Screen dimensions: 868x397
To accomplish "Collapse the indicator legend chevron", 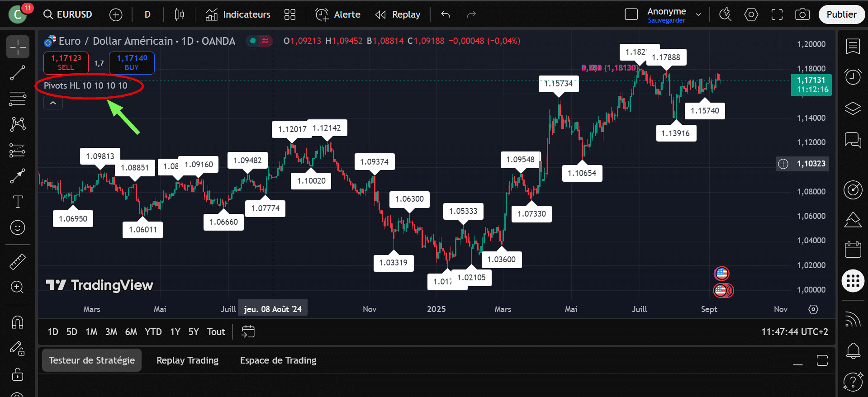I will (x=53, y=103).
